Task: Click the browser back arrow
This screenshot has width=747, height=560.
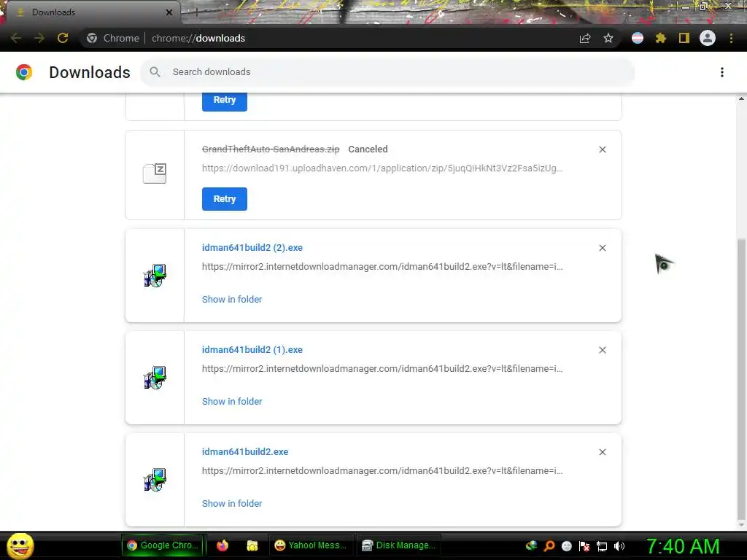Action: 16,38
